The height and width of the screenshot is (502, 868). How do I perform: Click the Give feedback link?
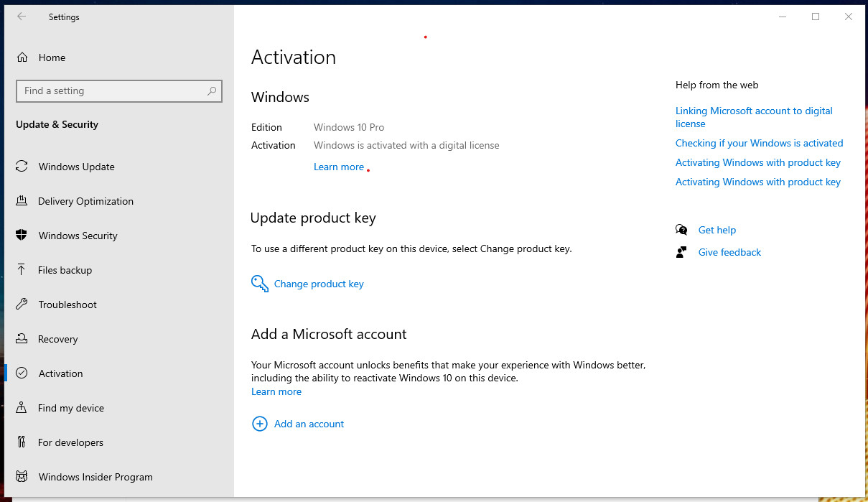click(x=729, y=252)
